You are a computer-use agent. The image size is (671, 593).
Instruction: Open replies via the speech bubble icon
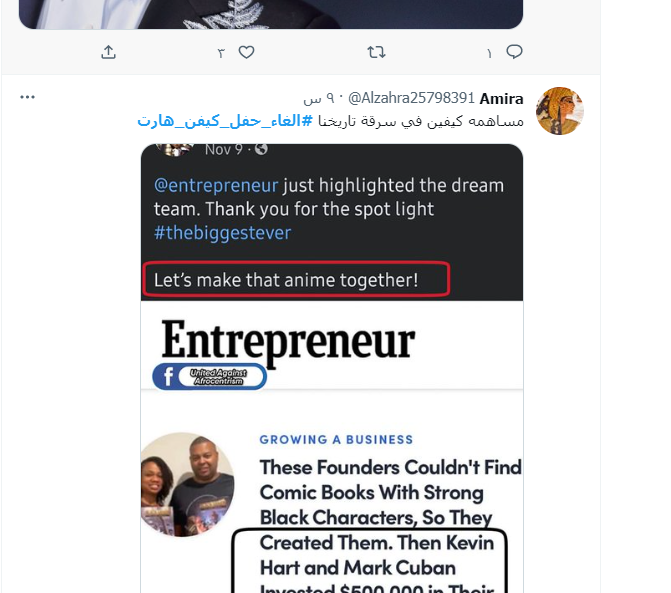click(x=514, y=52)
